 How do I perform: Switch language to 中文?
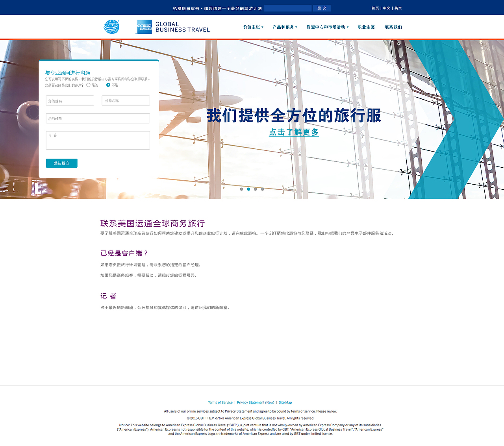(387, 8)
